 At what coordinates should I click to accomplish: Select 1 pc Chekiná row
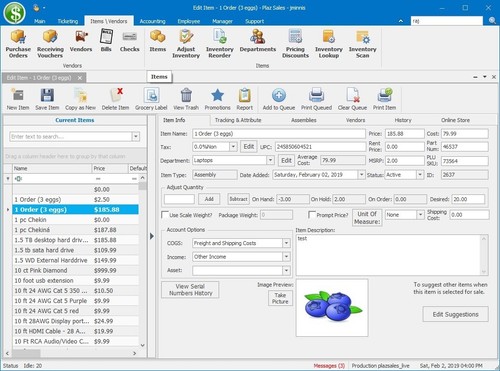[x=76, y=230]
